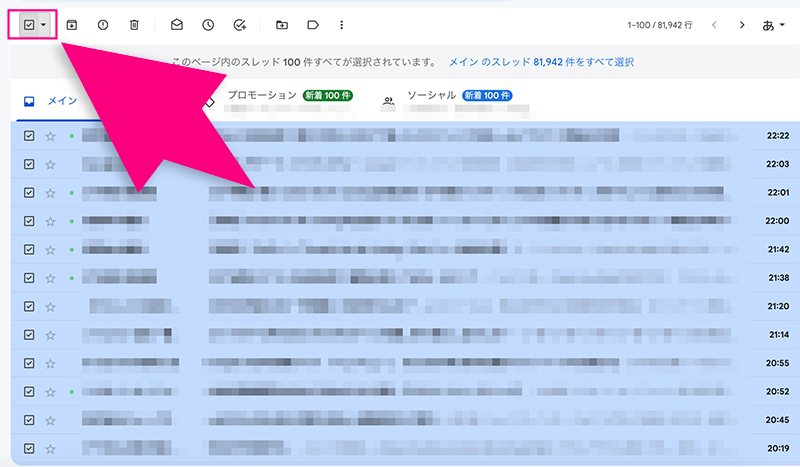Screen dimensions: 800x467
Task: Open the more options three-dot menu
Action: [341, 24]
